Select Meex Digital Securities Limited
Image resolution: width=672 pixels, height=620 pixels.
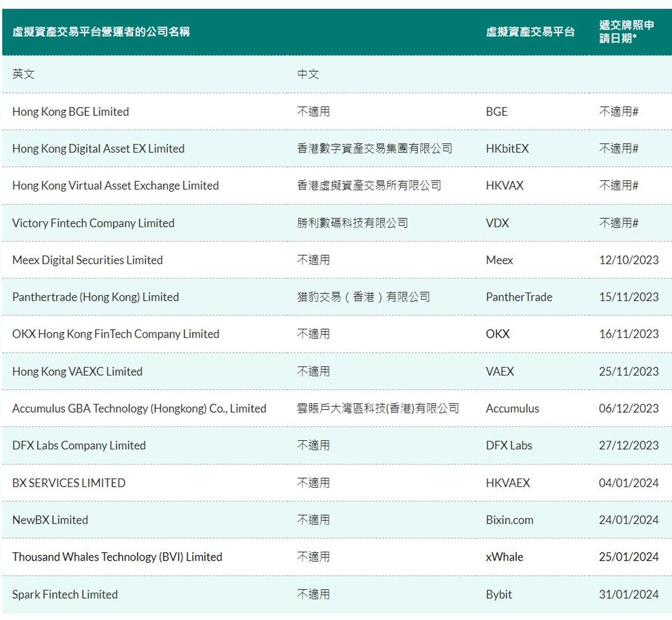tap(87, 260)
